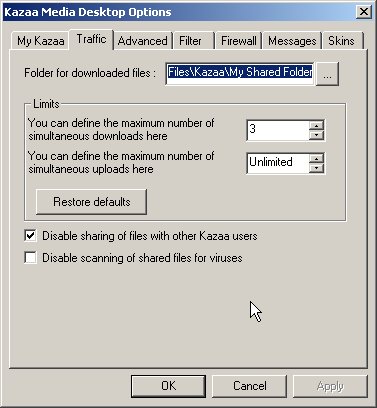Browse for download folder with ellipsis button
Screen dimensions: 377x408
tap(327, 74)
